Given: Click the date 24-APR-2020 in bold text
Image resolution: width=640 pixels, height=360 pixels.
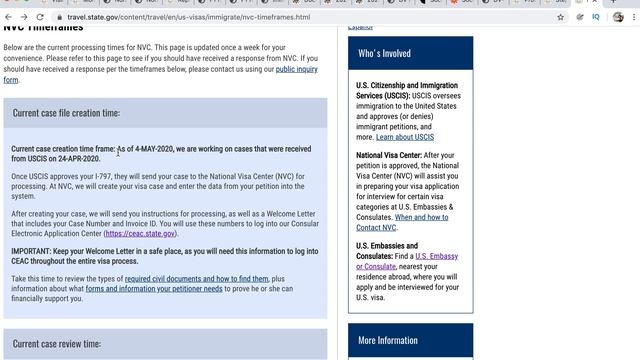Looking at the screenshot, I should (x=79, y=159).
